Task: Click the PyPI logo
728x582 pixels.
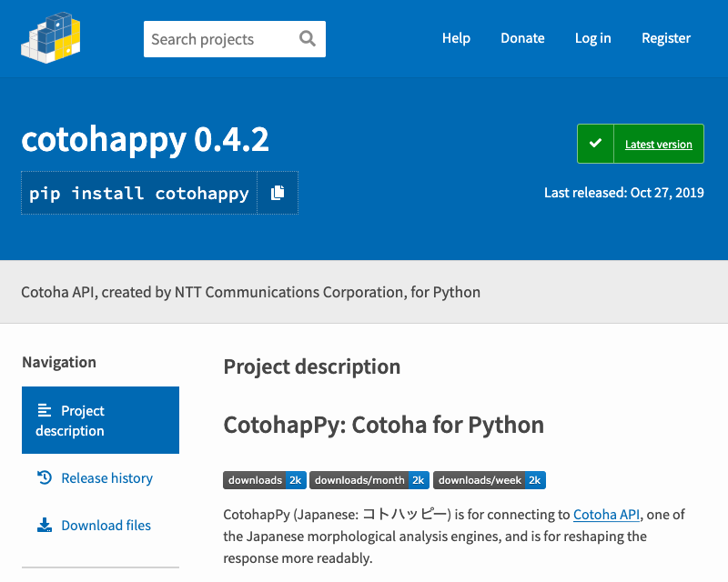Action: [x=50, y=38]
